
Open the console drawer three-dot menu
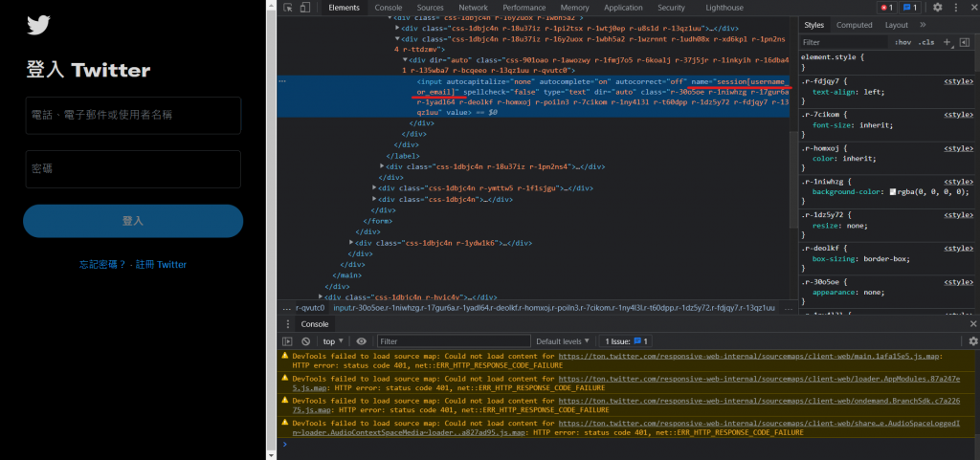287,324
